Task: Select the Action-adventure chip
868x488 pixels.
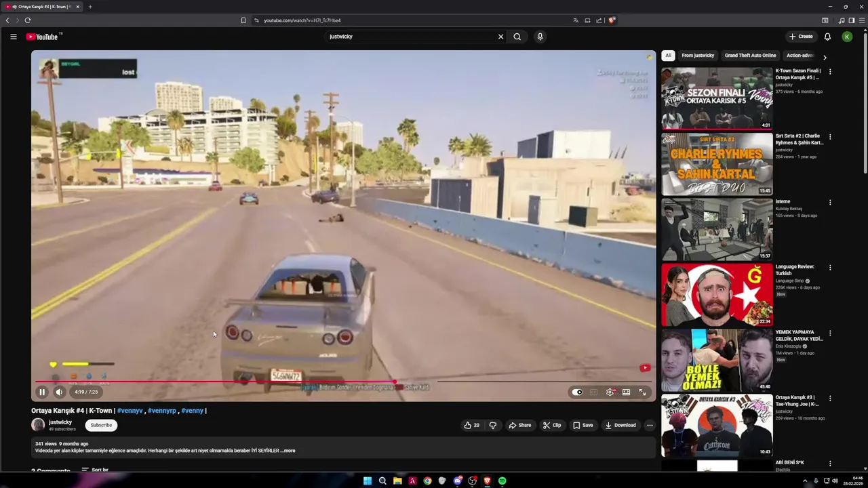Action: point(800,56)
